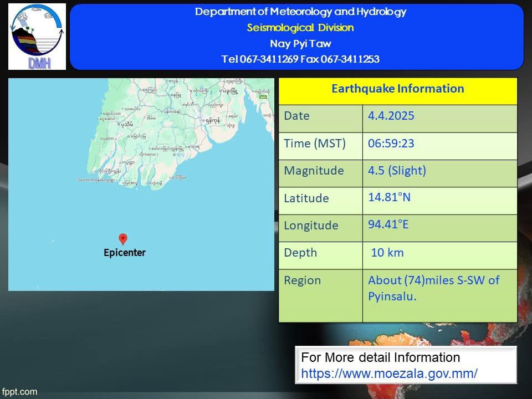The image size is (532, 399).
Task: Select the Department of Meteorology and Hydrology title
Action: click(300, 12)
